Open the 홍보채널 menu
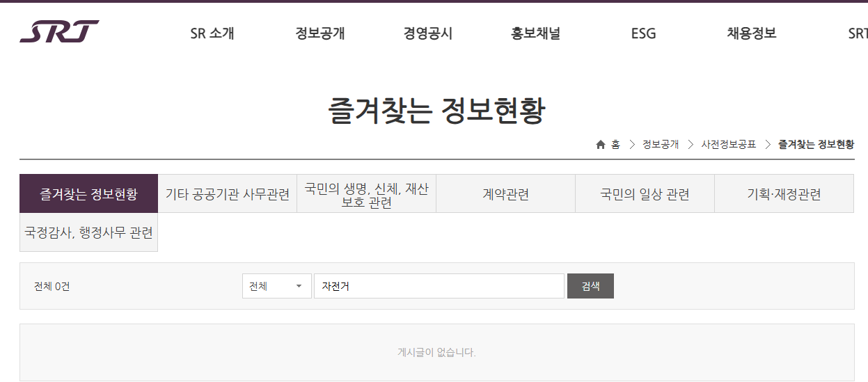Image resolution: width=868 pixels, height=382 pixels. (x=535, y=33)
